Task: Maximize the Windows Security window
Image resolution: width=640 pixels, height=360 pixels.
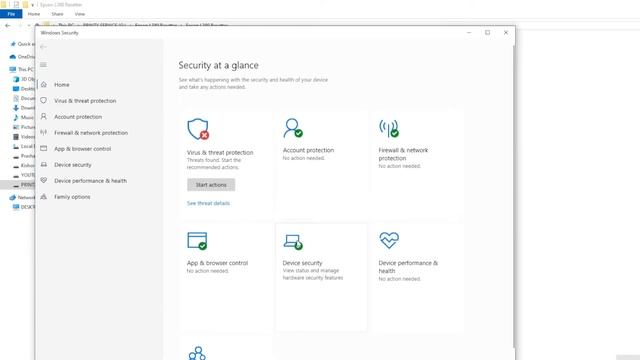Action: click(487, 33)
